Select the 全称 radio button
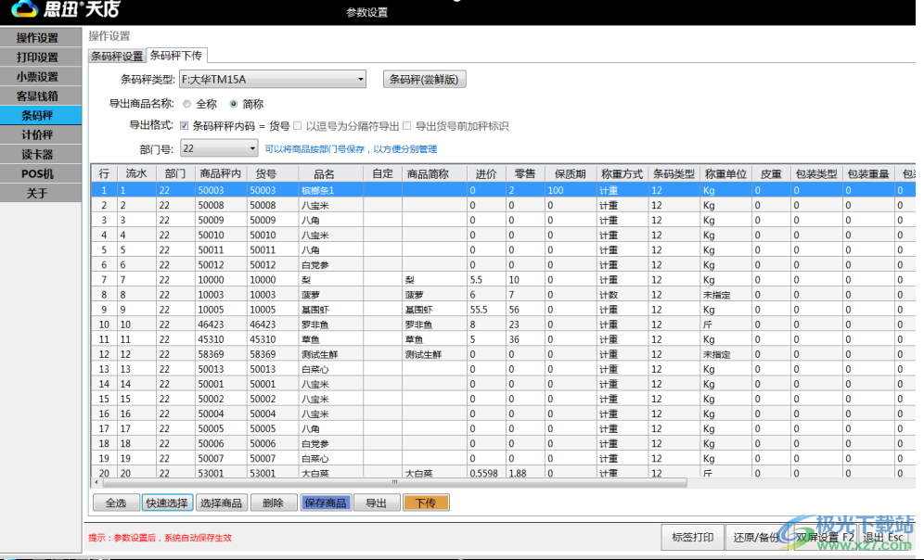The height and width of the screenshot is (560, 924). pyautogui.click(x=186, y=104)
